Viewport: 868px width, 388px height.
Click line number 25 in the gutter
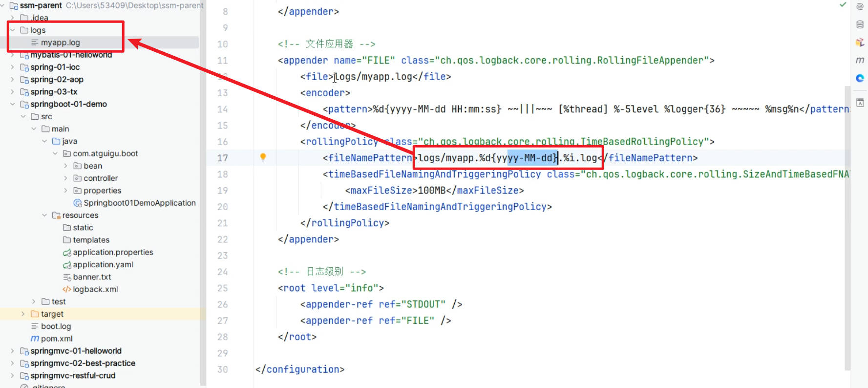(x=222, y=288)
